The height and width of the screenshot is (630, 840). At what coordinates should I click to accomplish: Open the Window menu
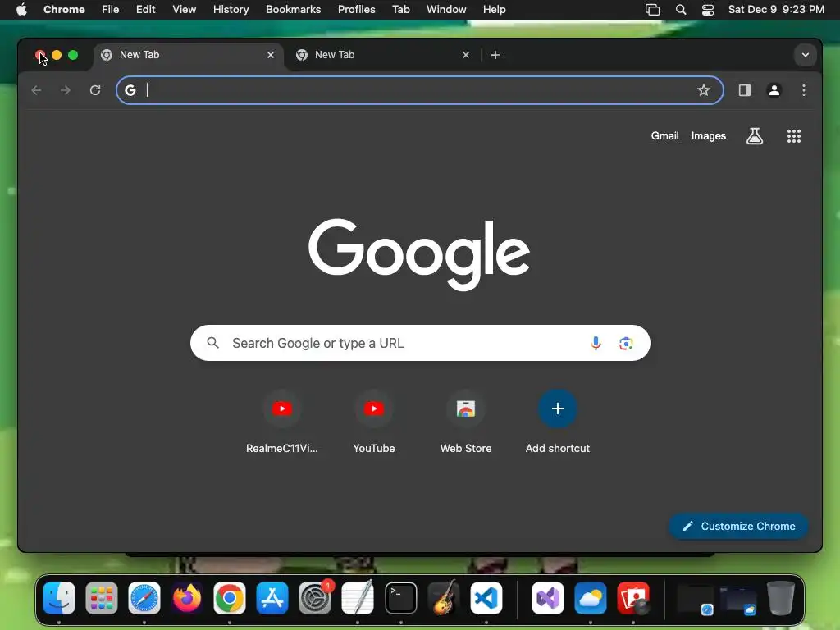click(446, 10)
